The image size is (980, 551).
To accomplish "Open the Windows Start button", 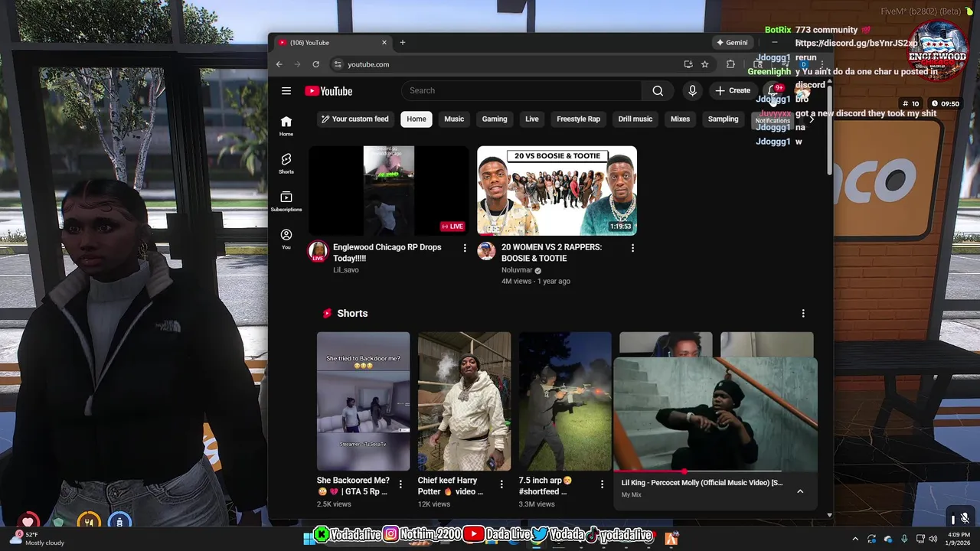I will pos(309,538).
